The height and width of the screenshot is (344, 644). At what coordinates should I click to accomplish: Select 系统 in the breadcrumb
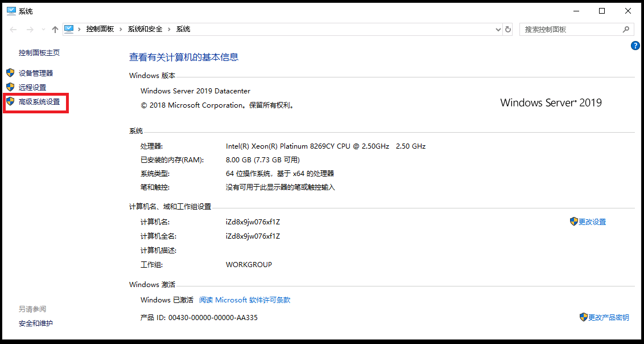pyautogui.click(x=183, y=29)
